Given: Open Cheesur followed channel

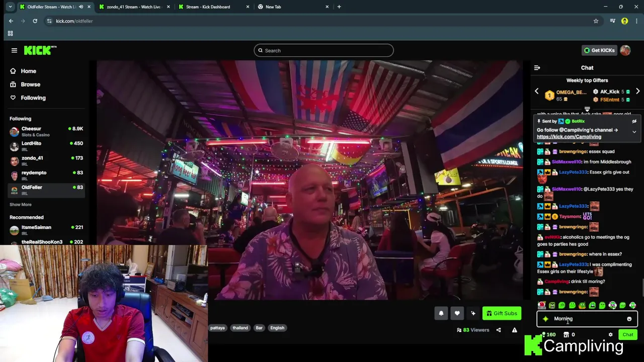Looking at the screenshot, I should (x=46, y=132).
